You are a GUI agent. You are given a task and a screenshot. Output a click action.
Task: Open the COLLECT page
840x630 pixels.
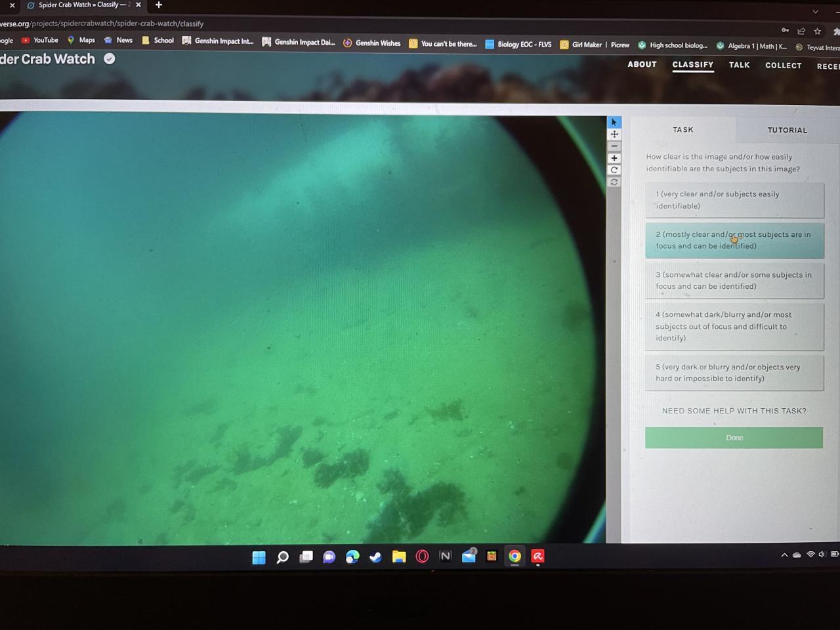click(x=784, y=66)
